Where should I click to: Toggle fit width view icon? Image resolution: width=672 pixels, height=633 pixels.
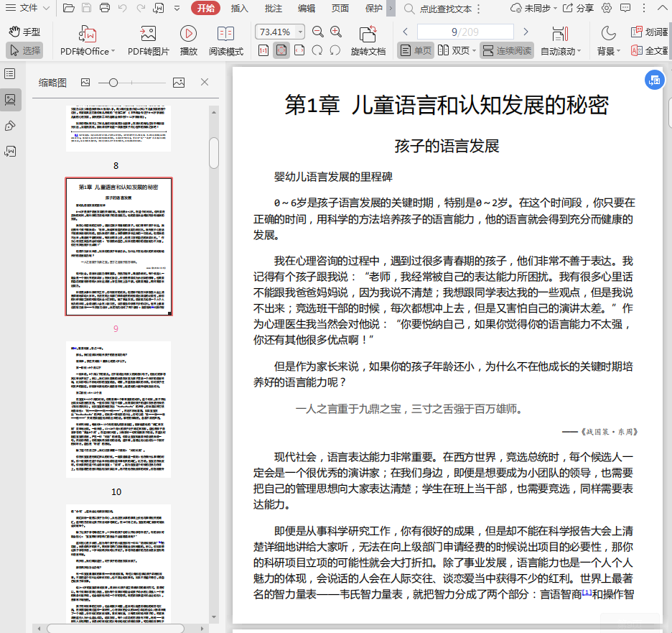(x=299, y=50)
